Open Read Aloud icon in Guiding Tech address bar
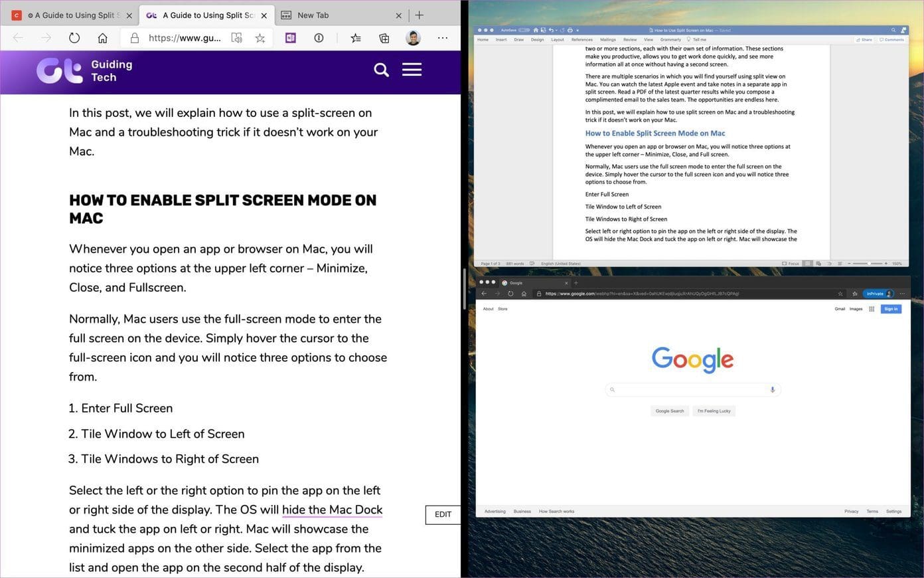924x578 pixels. (236, 38)
